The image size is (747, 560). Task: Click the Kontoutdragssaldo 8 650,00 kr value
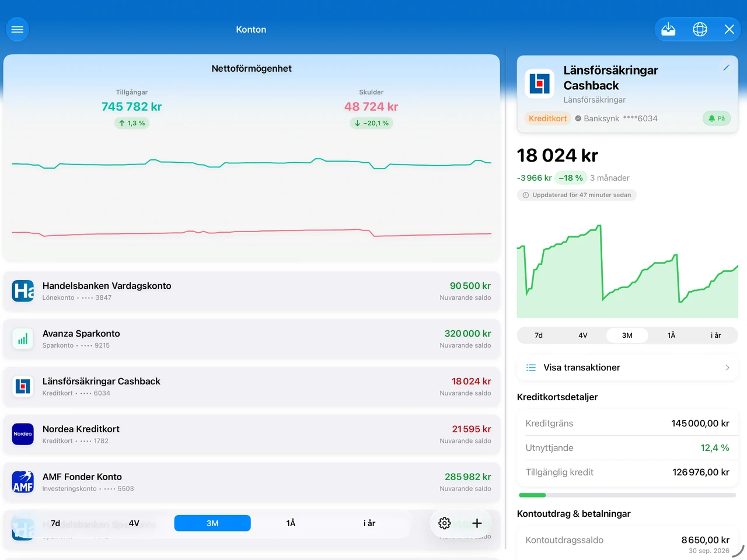(705, 540)
